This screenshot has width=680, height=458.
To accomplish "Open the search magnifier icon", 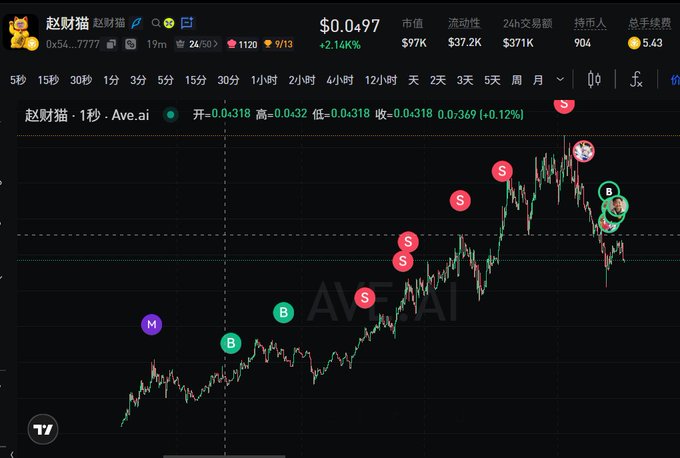I will click(156, 23).
